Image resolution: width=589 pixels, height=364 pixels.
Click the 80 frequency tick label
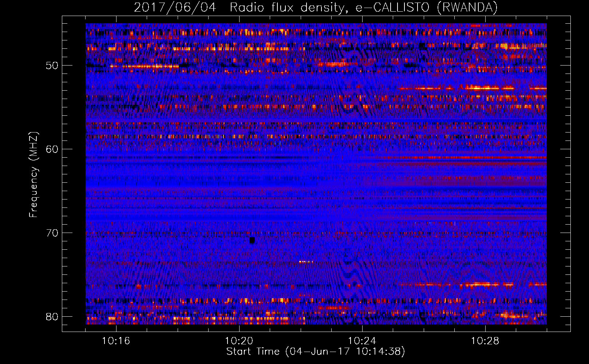pyautogui.click(x=52, y=317)
